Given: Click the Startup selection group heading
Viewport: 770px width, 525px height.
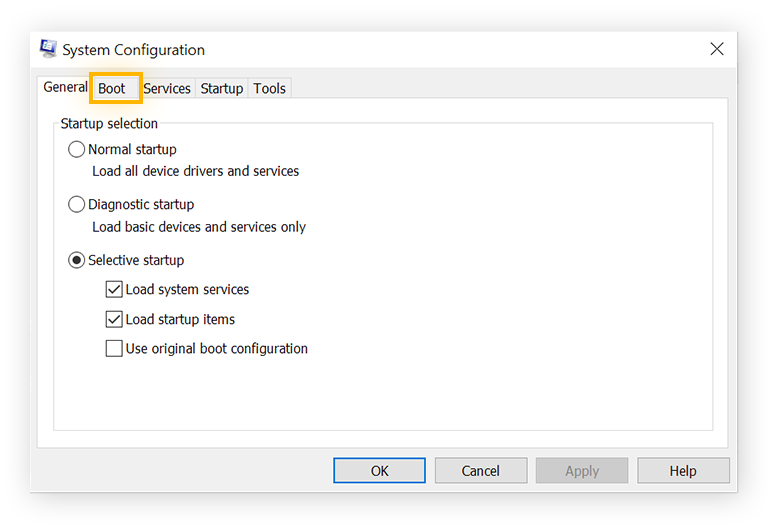Looking at the screenshot, I should click(109, 124).
